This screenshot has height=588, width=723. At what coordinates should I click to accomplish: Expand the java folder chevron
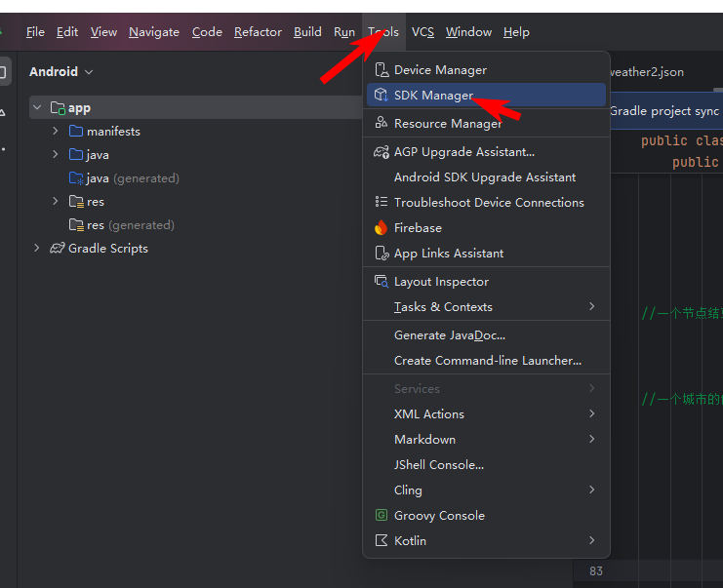[56, 154]
